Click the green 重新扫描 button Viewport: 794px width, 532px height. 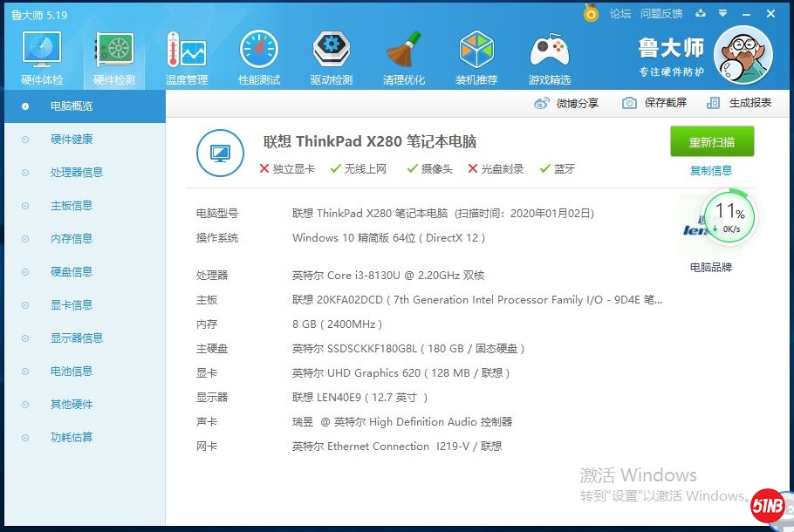(x=711, y=142)
